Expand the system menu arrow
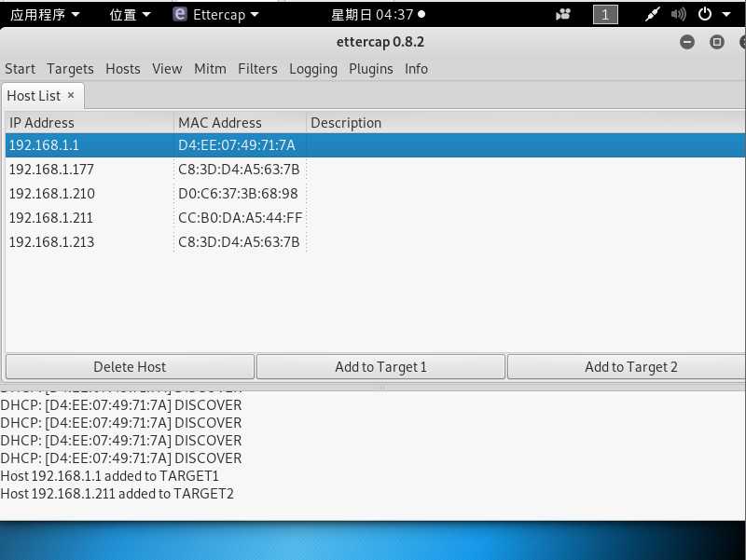746x560 pixels. pyautogui.click(x=726, y=15)
